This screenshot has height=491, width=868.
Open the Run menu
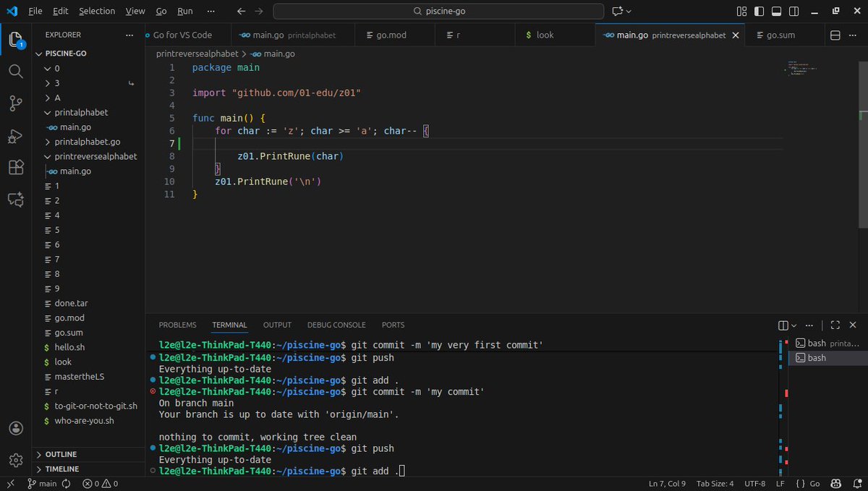(185, 11)
